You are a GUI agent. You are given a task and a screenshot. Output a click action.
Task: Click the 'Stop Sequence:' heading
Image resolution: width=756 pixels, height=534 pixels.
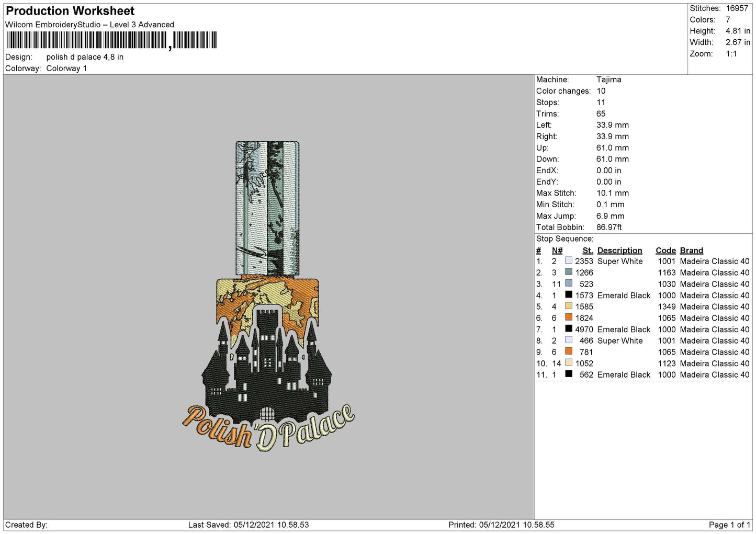(565, 239)
